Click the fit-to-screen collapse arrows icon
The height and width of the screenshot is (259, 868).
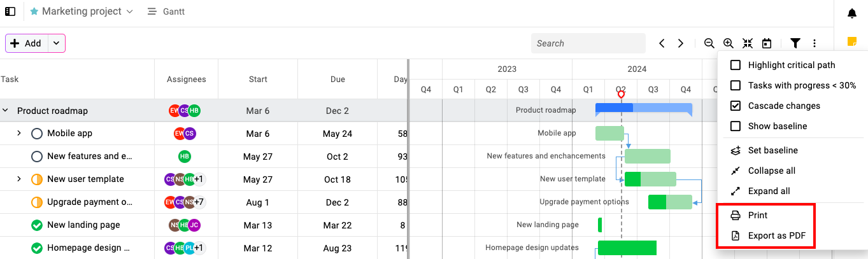pos(748,43)
